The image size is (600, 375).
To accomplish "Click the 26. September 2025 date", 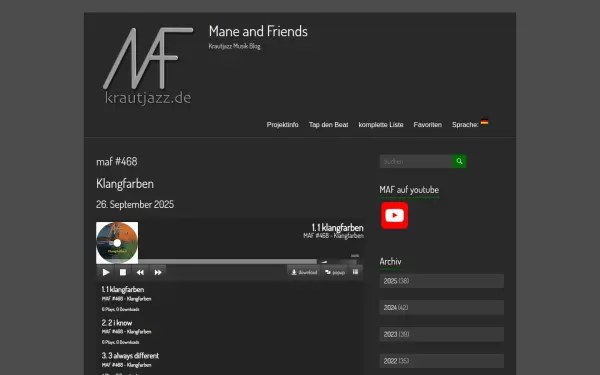I will [x=135, y=204].
